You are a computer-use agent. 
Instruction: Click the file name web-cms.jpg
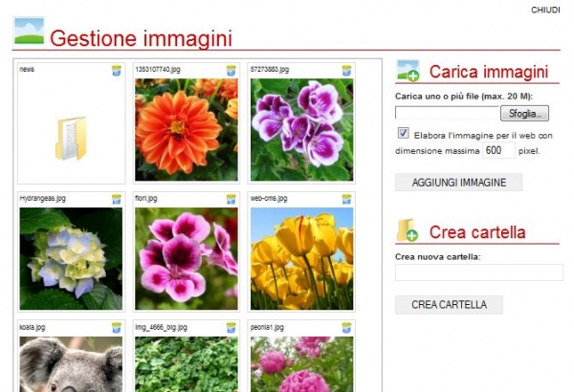(269, 198)
